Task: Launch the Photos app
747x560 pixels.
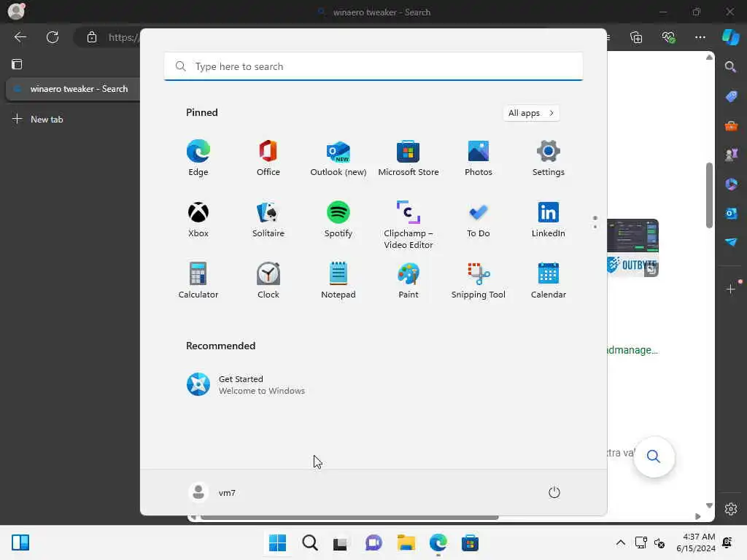Action: point(479,157)
